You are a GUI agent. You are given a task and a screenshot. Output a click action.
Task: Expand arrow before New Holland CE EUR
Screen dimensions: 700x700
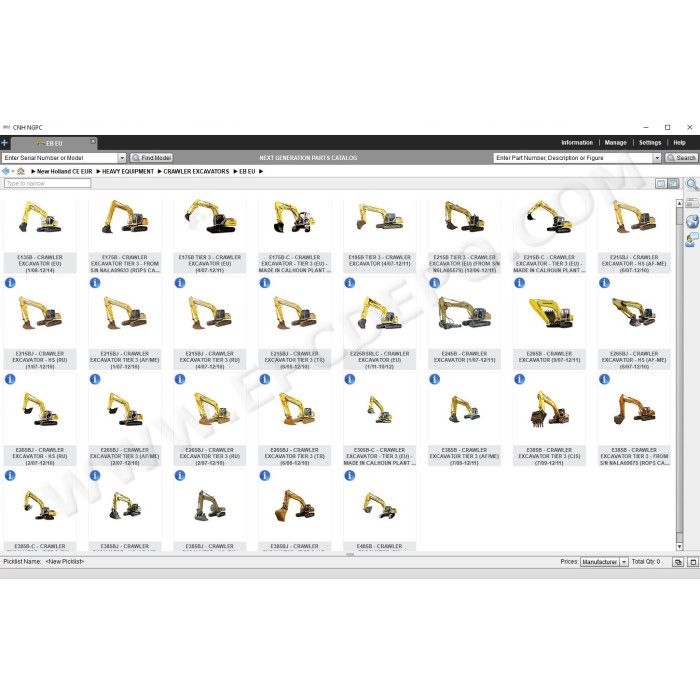point(33,171)
